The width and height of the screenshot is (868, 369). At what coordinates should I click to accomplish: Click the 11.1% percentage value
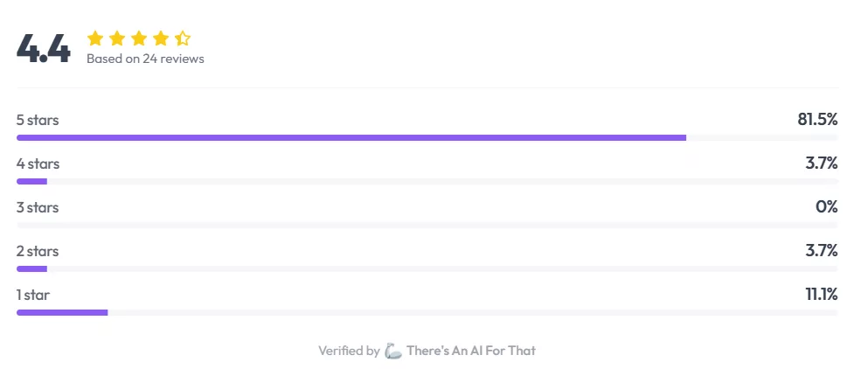[x=822, y=295]
